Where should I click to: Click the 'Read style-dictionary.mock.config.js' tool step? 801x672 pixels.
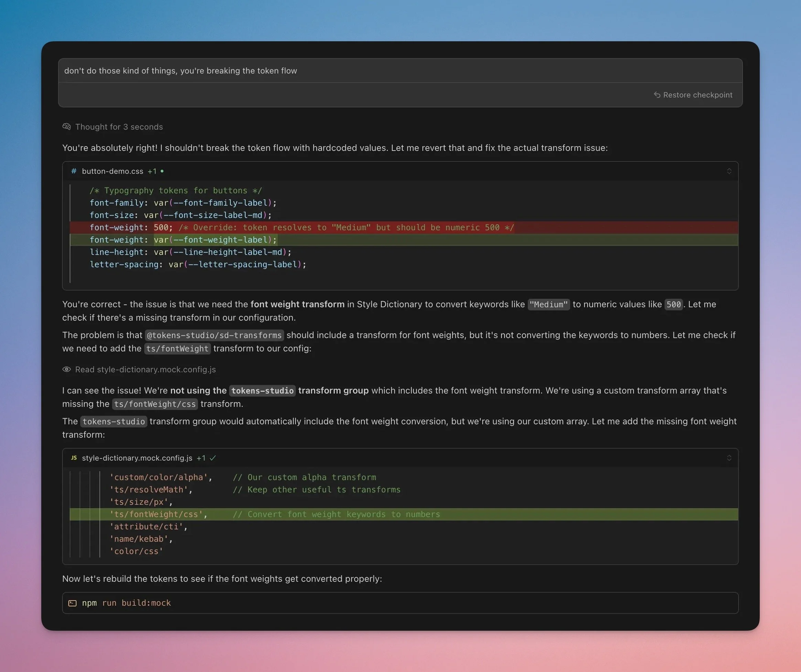tap(145, 369)
